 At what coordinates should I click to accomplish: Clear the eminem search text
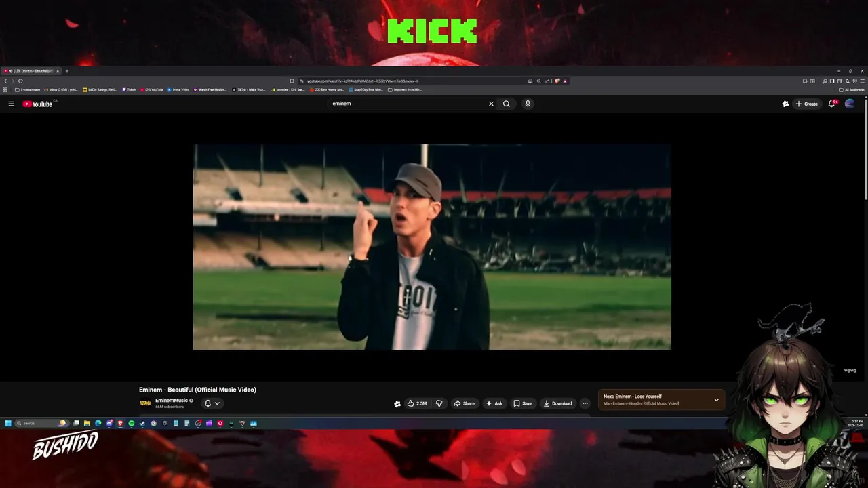[491, 104]
